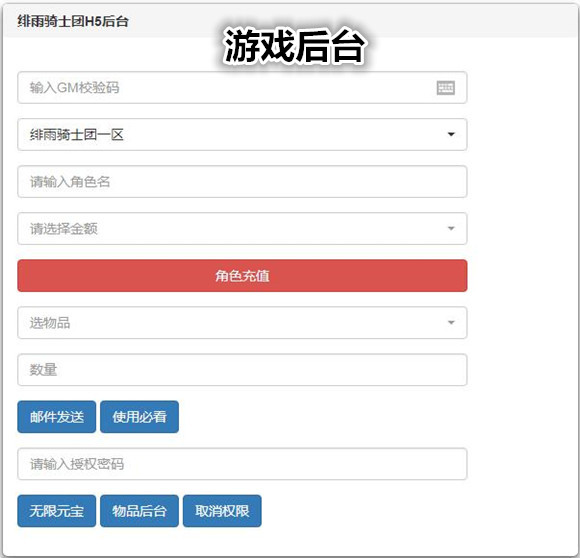
Task: Click the 取消权限 button
Action: 222,511
